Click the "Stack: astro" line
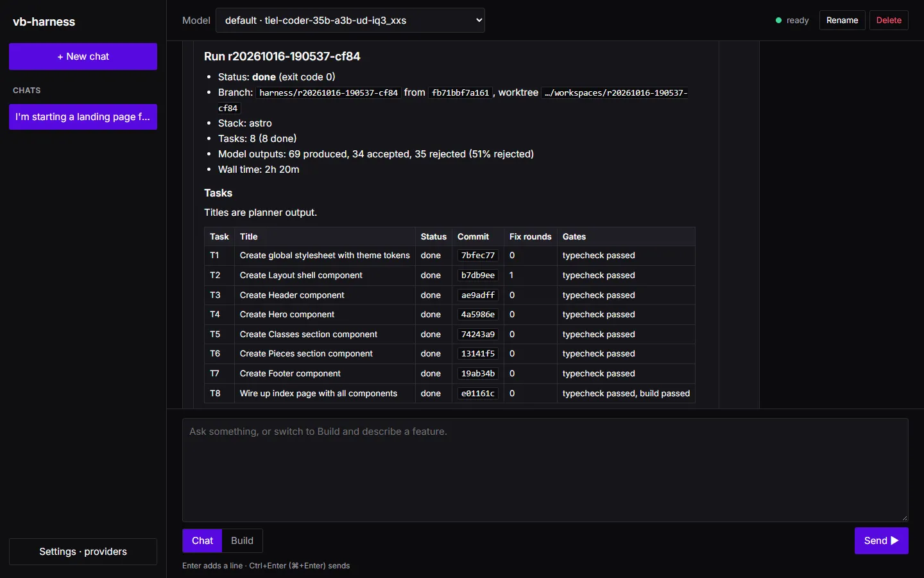Image resolution: width=924 pixels, height=578 pixels. click(245, 123)
